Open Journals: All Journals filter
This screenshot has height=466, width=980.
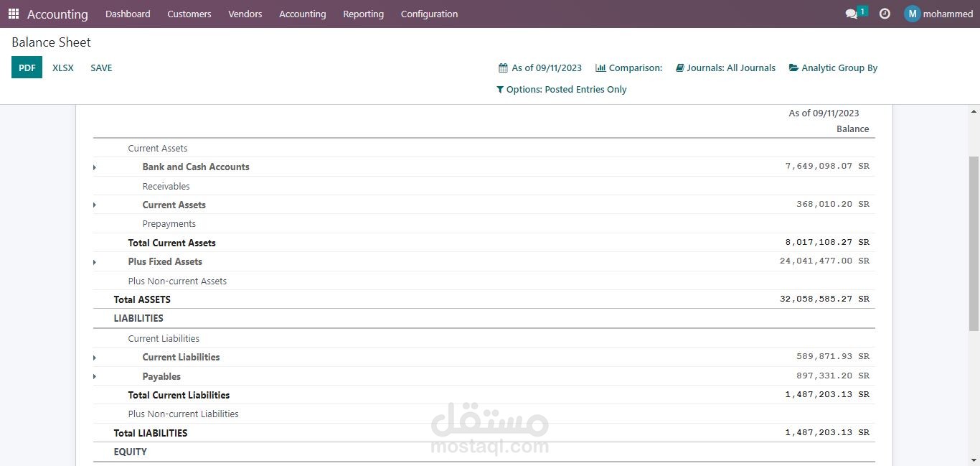[x=725, y=67]
